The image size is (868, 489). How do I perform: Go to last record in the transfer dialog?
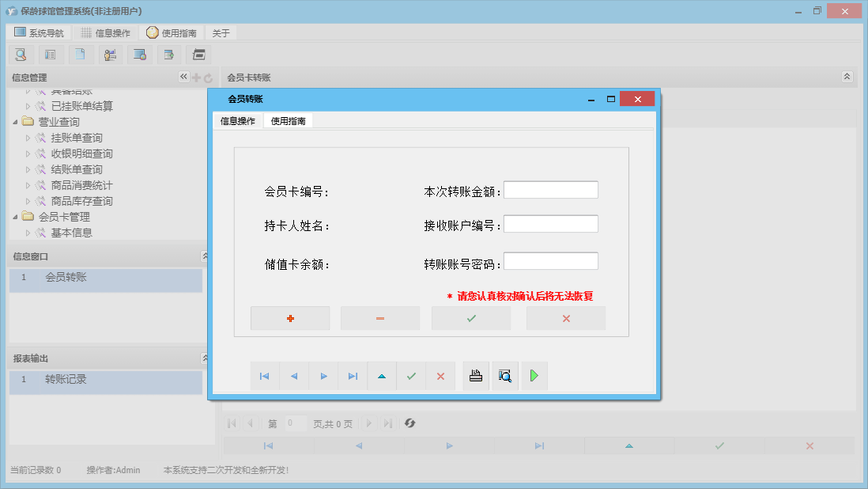[x=353, y=376]
